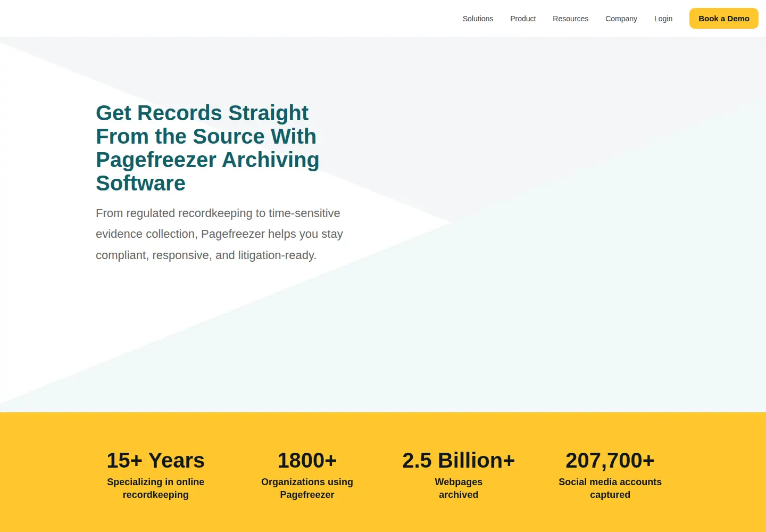Select the 'Organizations using Pagefreezer' caption
This screenshot has height=532, width=766.
[307, 488]
